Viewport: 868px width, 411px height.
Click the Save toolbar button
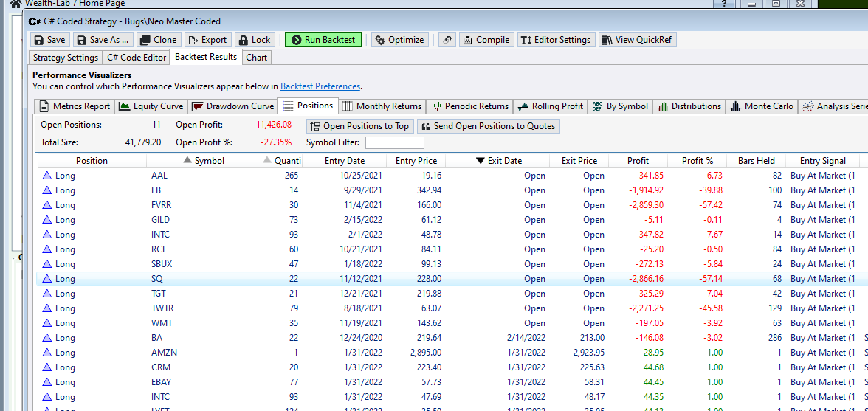[x=50, y=40]
